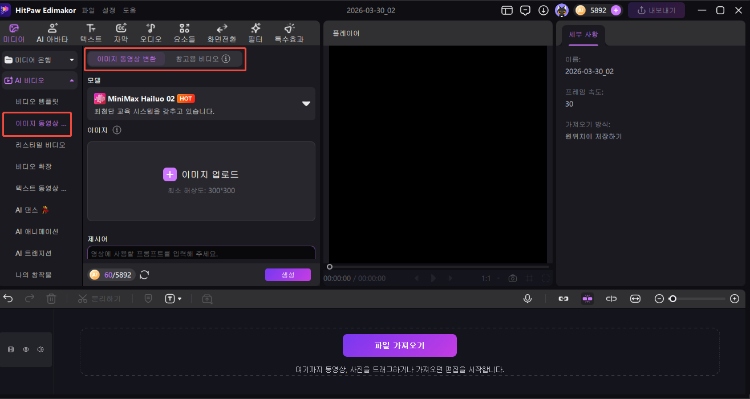The width and height of the screenshot is (750, 399).
Task: Select 텍스트 동영상 item in the sidebar
Action: pyautogui.click(x=40, y=188)
